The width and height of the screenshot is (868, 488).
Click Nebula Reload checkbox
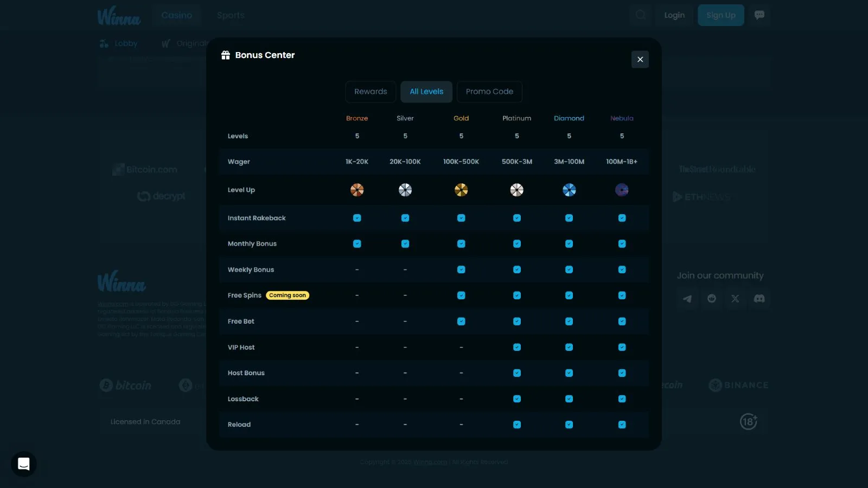(x=622, y=425)
